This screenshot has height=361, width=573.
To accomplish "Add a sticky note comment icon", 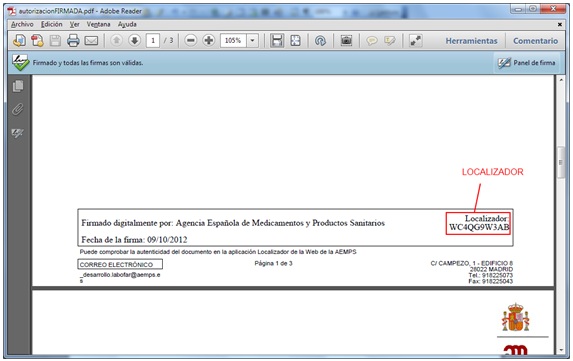I will click(372, 40).
